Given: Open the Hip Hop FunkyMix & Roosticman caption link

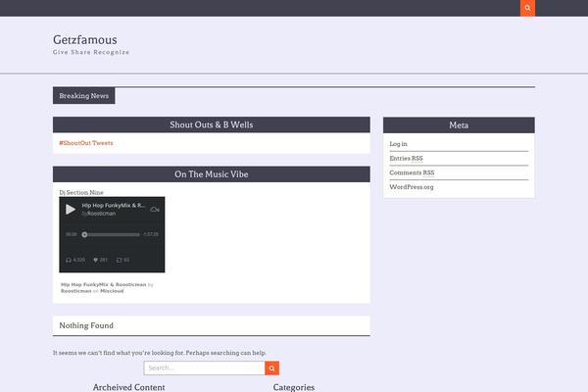Looking at the screenshot, I should [104, 285].
